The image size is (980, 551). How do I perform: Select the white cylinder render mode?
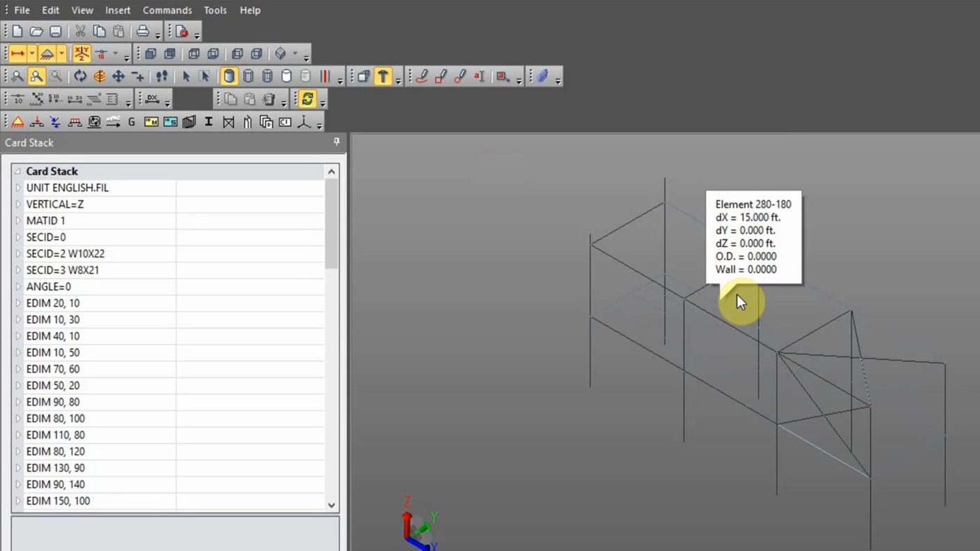point(286,76)
